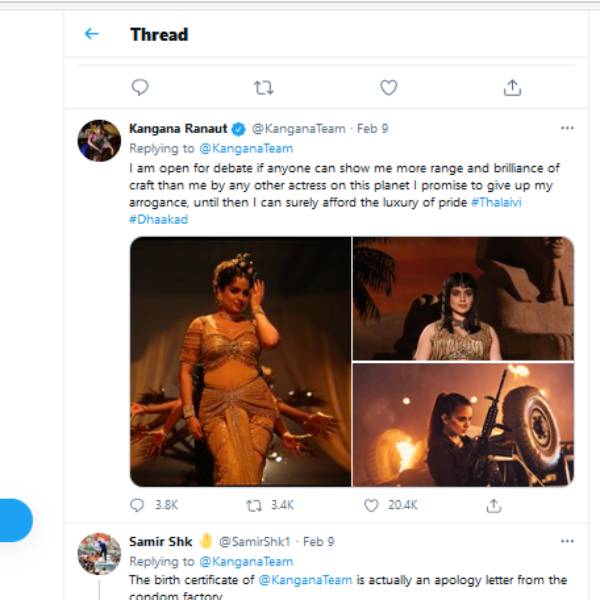This screenshot has height=600, width=600.
Task: Share the top tweet
Action: click(x=512, y=88)
